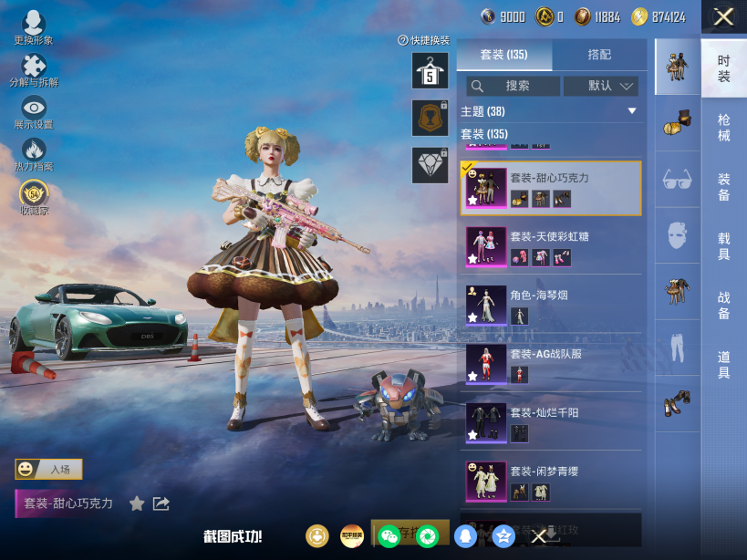Open the 载具 side tab
Viewport: 747px width, 560px height.
[723, 246]
